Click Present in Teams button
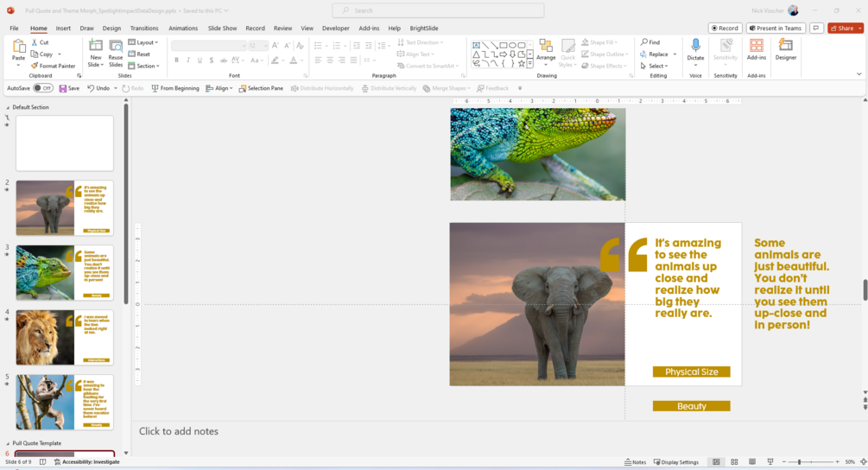868x470 pixels. point(776,29)
